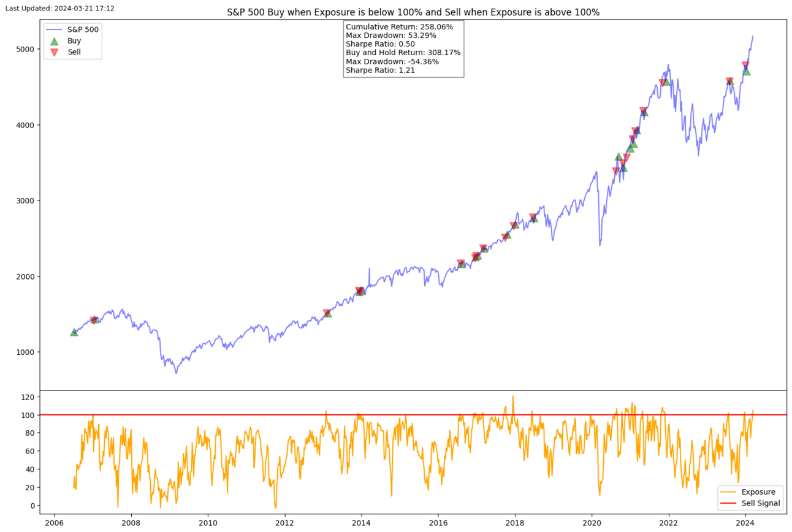Click the red Sell triangle in the legend
792x532 pixels.
tap(54, 53)
